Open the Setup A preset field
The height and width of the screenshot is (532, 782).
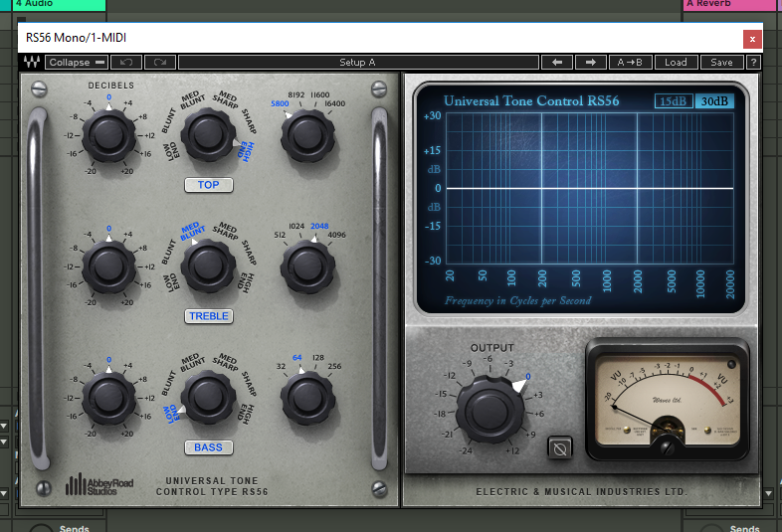(x=358, y=63)
